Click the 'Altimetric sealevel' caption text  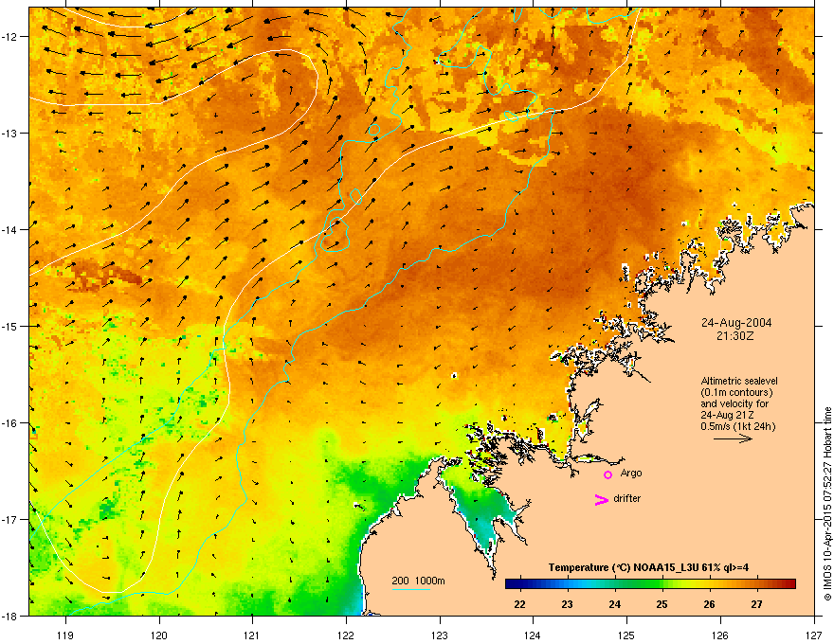[739, 381]
